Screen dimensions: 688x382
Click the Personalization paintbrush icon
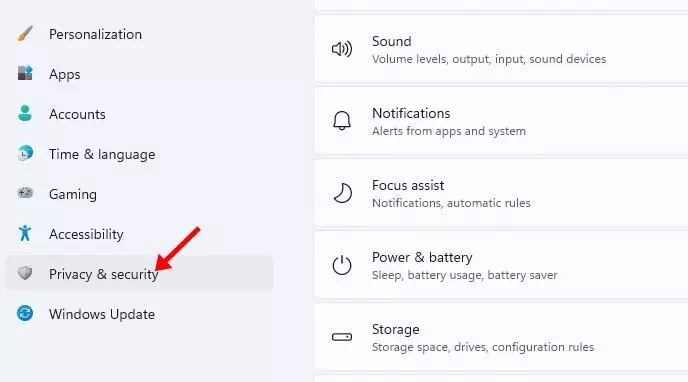point(25,34)
